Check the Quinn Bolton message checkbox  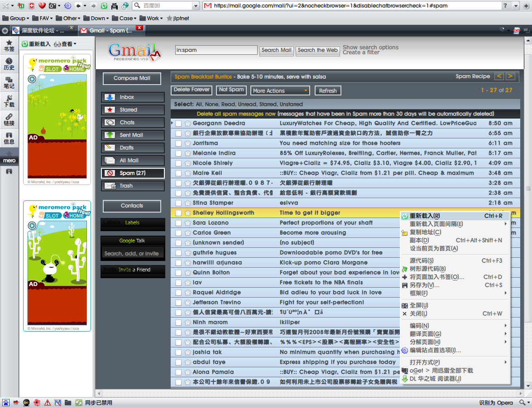(x=178, y=273)
